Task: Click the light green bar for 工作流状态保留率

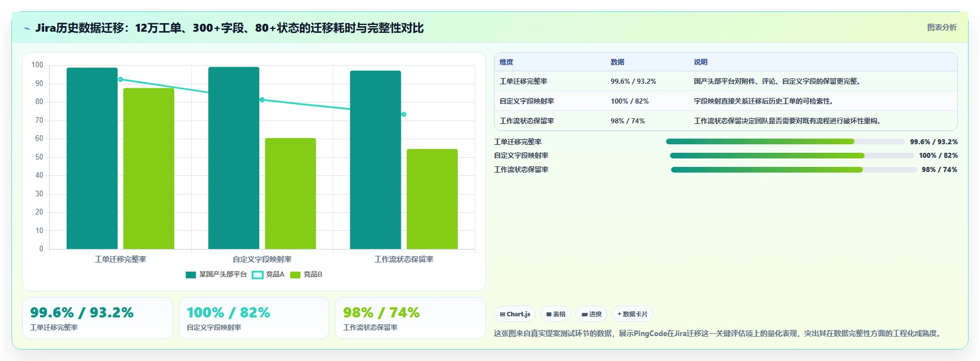Action: click(432, 199)
